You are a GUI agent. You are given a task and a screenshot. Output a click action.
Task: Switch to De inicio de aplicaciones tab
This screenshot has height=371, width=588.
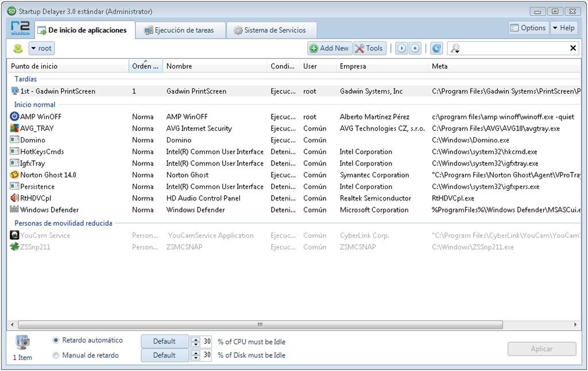point(85,30)
